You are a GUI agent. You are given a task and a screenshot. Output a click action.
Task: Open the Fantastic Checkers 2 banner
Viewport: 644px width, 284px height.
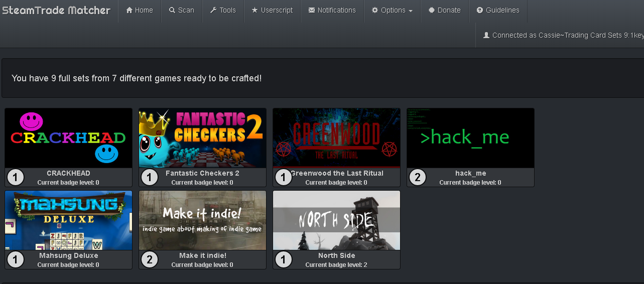(203, 138)
